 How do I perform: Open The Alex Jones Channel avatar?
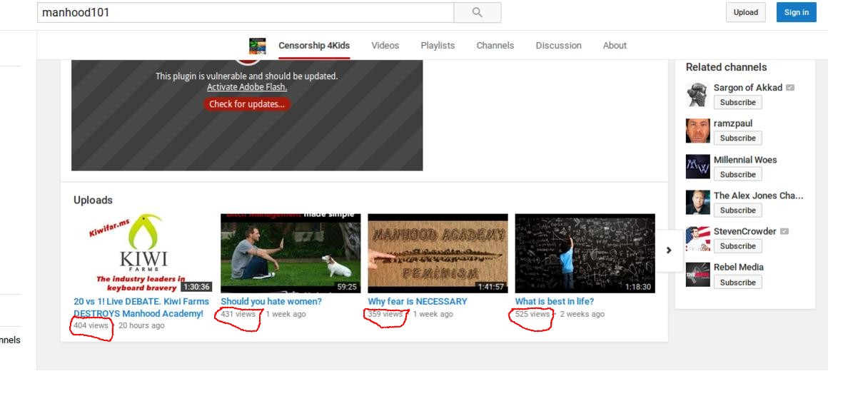[697, 203]
